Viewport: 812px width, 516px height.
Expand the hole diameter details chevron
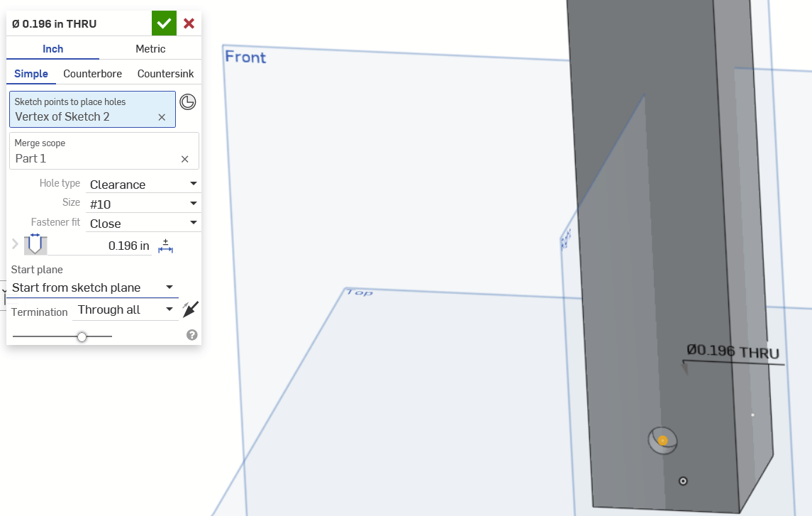[15, 244]
